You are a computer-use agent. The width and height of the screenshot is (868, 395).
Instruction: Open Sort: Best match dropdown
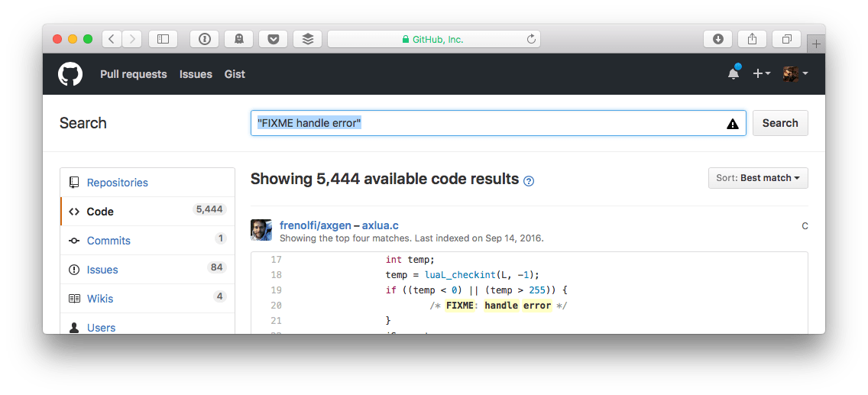coord(758,178)
